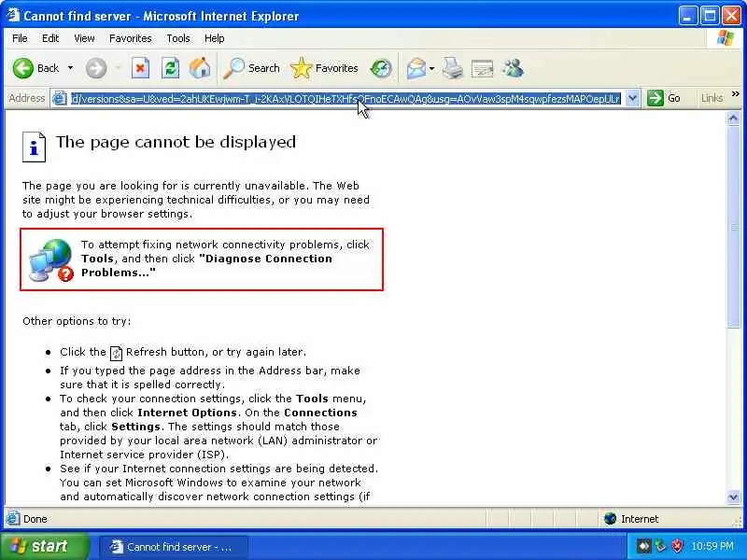Click the first system tray icon
747x560 pixels.
coord(643,546)
